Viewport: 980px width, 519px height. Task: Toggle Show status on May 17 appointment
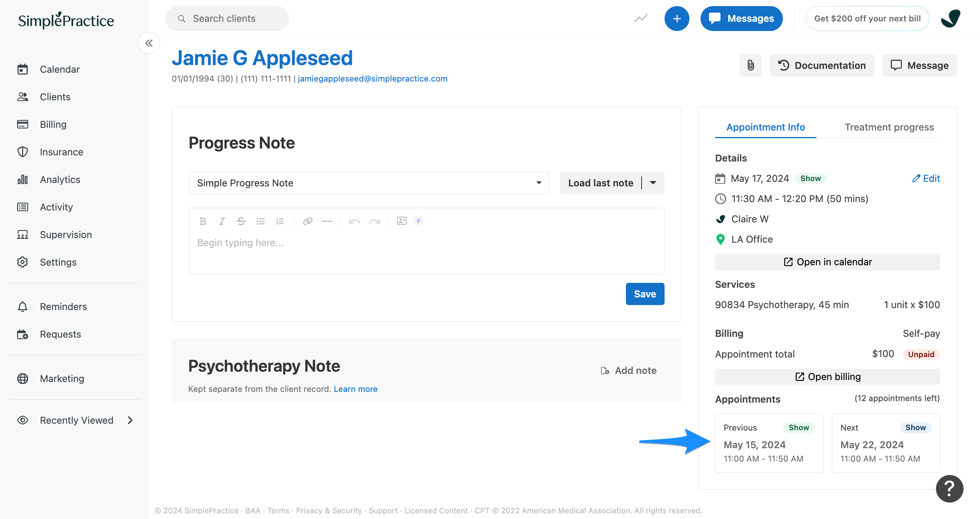pyautogui.click(x=810, y=178)
